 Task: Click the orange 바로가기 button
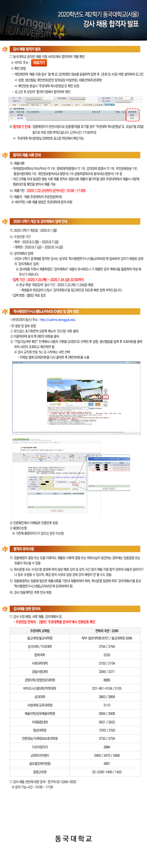[39, 63]
